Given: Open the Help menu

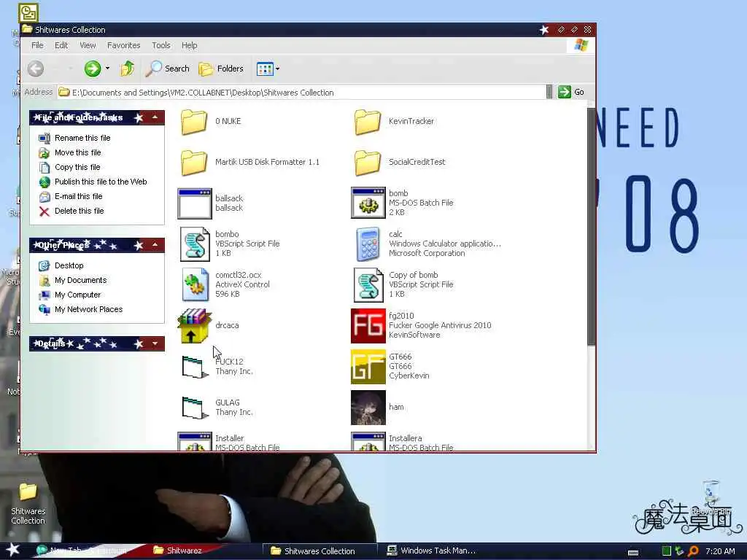Looking at the screenshot, I should pyautogui.click(x=189, y=45).
